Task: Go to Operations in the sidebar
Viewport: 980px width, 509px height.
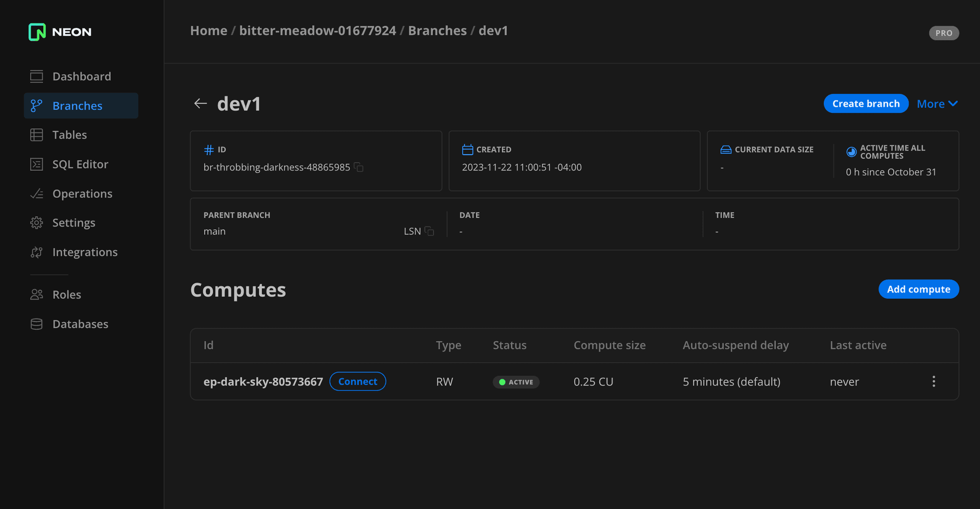Action: tap(82, 194)
